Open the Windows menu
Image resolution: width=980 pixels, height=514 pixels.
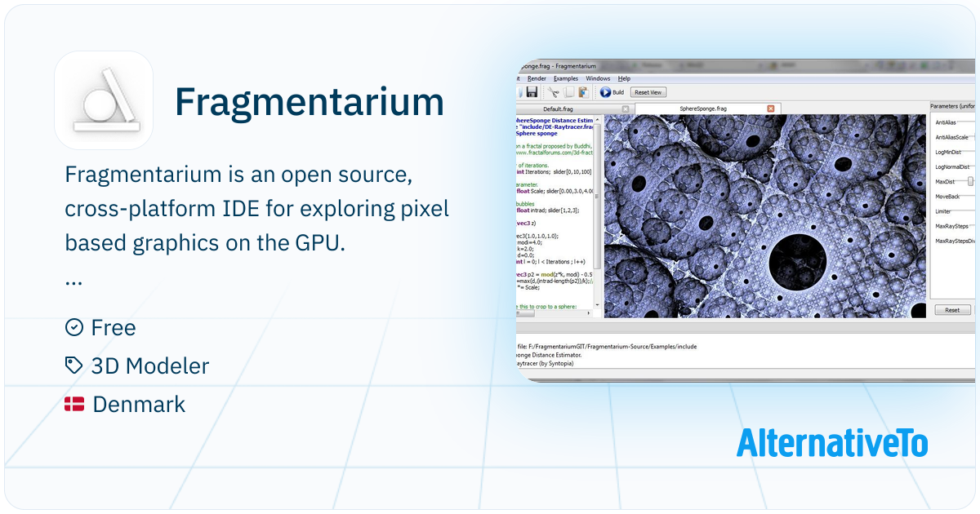[x=598, y=78]
